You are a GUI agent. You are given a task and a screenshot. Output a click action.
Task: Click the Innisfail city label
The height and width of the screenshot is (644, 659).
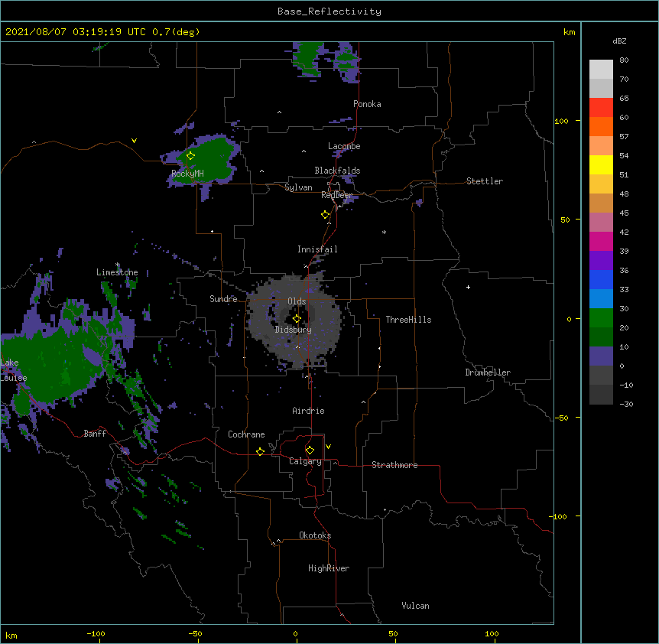(x=317, y=249)
